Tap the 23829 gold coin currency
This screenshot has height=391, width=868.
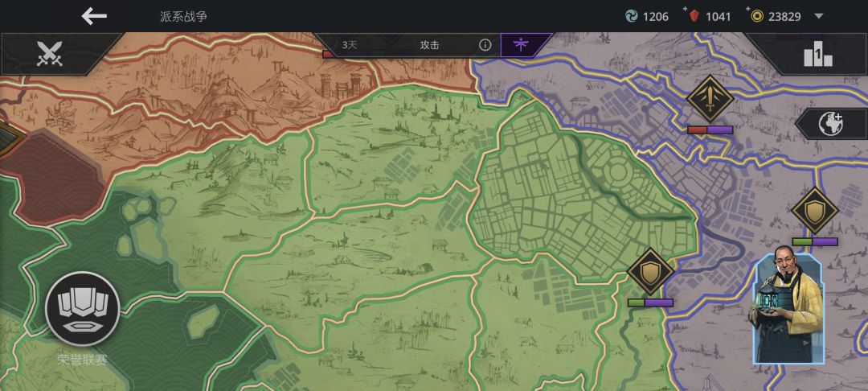click(x=776, y=17)
